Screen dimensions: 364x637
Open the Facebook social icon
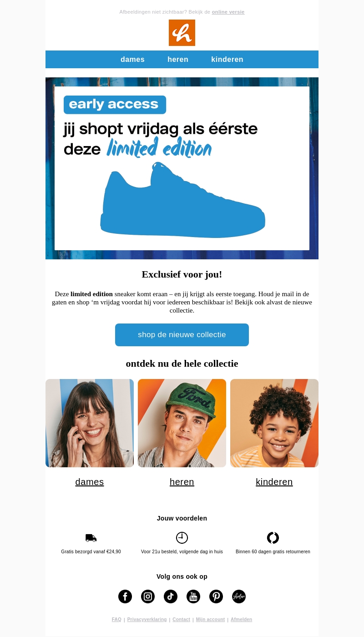pyautogui.click(x=125, y=597)
